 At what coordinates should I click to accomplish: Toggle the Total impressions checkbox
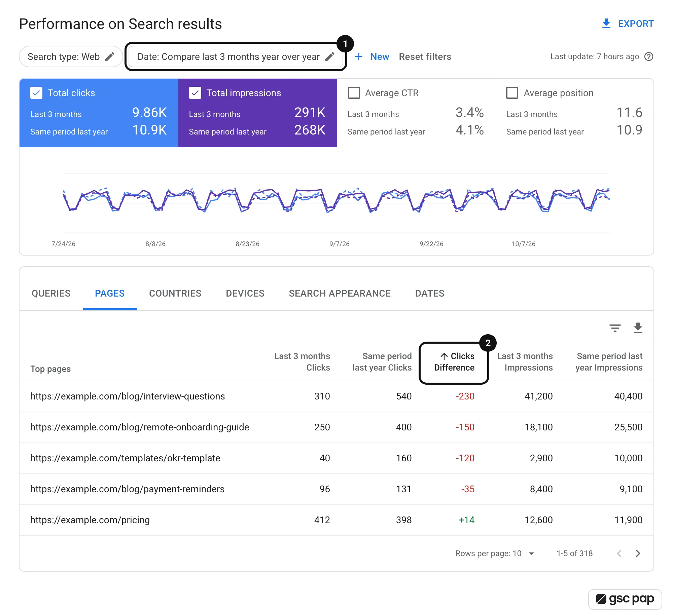point(195,93)
